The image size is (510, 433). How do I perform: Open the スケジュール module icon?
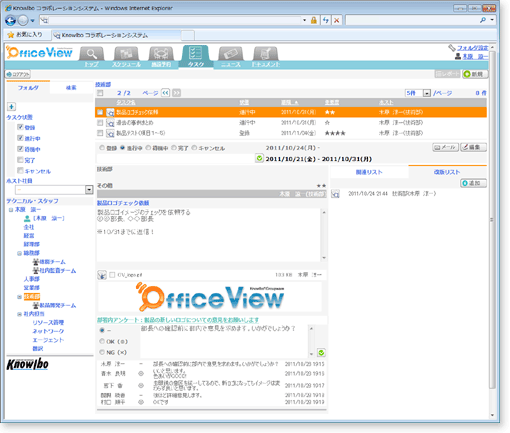point(126,53)
